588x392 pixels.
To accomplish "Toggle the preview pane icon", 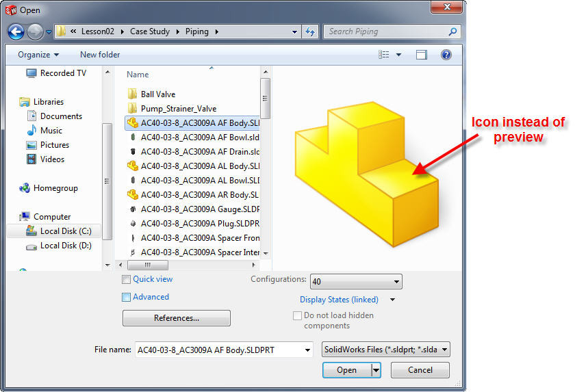I will coord(422,55).
